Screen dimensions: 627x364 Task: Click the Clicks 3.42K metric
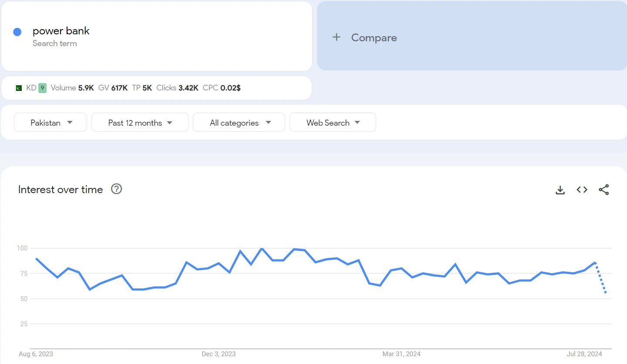click(x=177, y=87)
